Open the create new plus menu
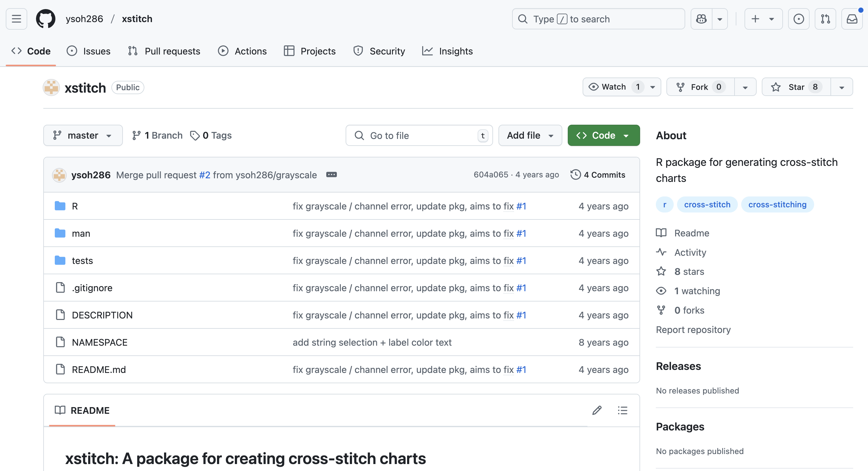 [763, 19]
